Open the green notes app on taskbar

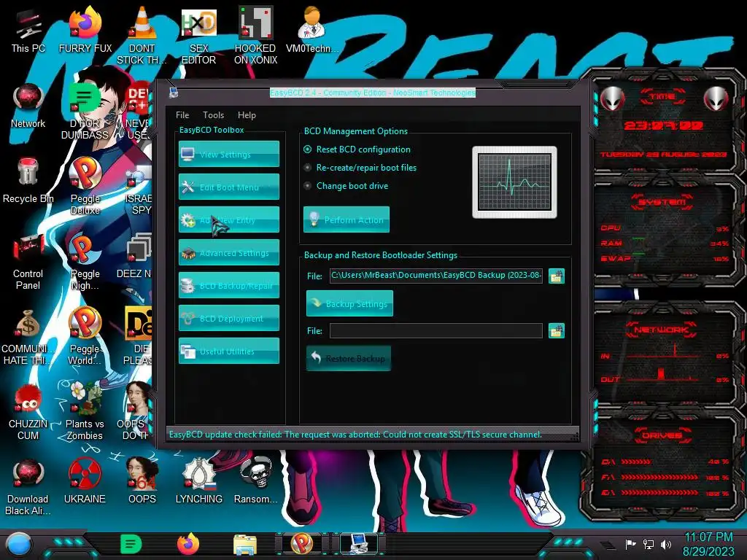[x=131, y=544]
